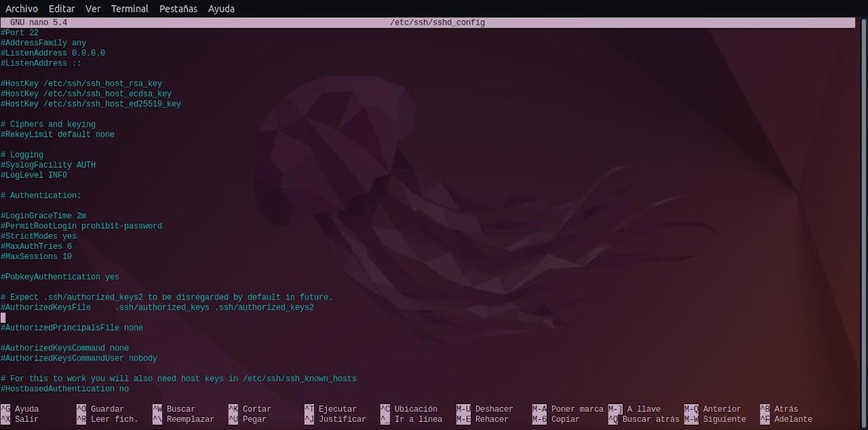Place cursor on #PermitRootLogin prohibit-password line

81,226
